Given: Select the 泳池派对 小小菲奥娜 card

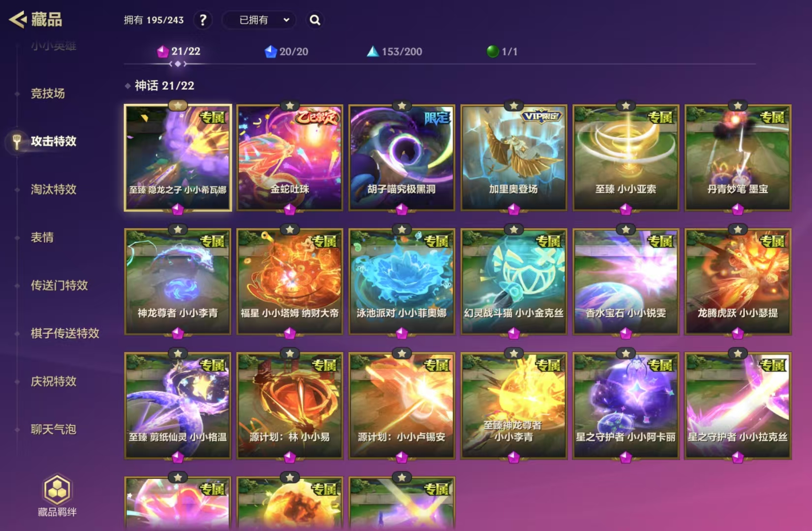Looking at the screenshot, I should click(x=402, y=281).
